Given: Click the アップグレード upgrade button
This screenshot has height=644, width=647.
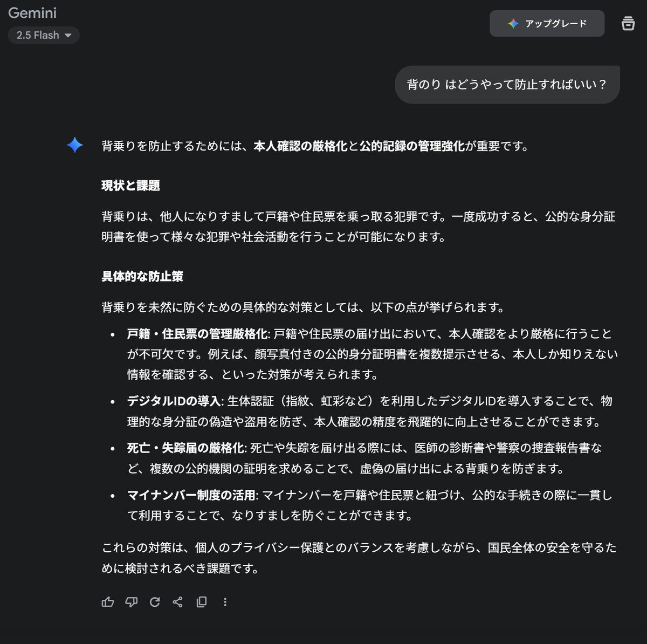Looking at the screenshot, I should pyautogui.click(x=547, y=23).
